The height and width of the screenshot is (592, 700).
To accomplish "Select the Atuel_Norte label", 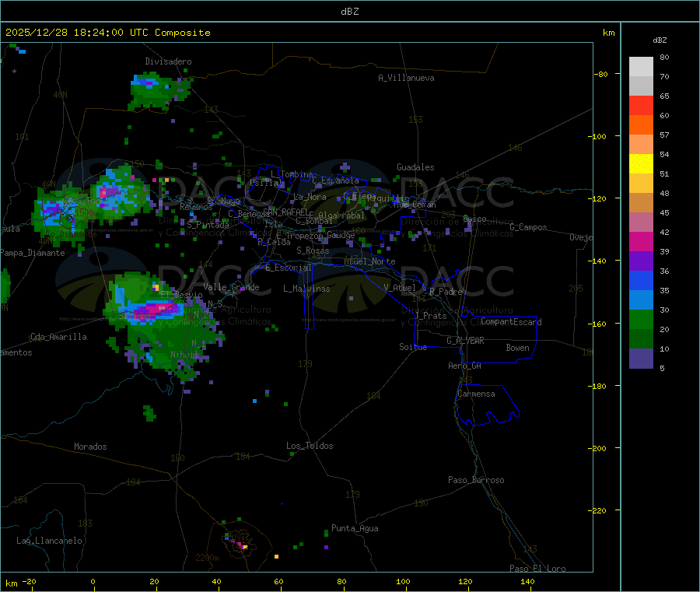I will tap(369, 261).
